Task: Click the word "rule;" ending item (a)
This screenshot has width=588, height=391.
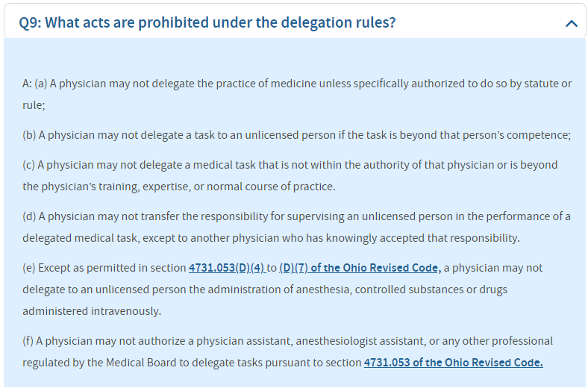Action: pyautogui.click(x=34, y=105)
